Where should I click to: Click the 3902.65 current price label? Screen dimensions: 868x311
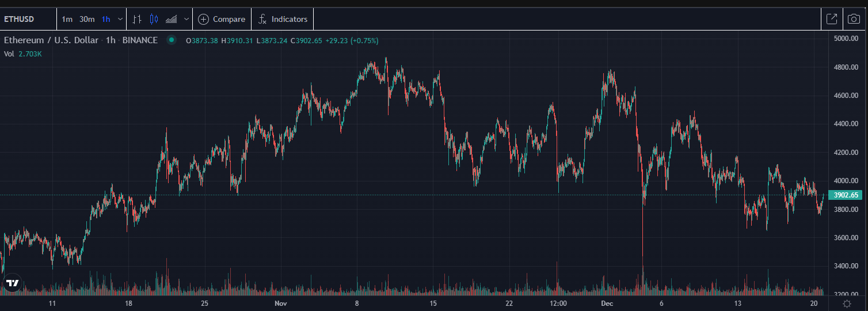(x=846, y=195)
